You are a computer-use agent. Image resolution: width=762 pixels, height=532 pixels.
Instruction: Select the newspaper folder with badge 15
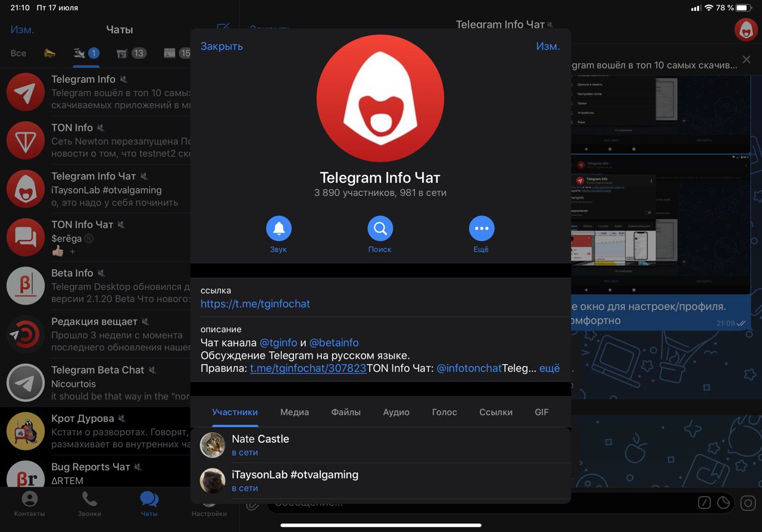(x=177, y=54)
